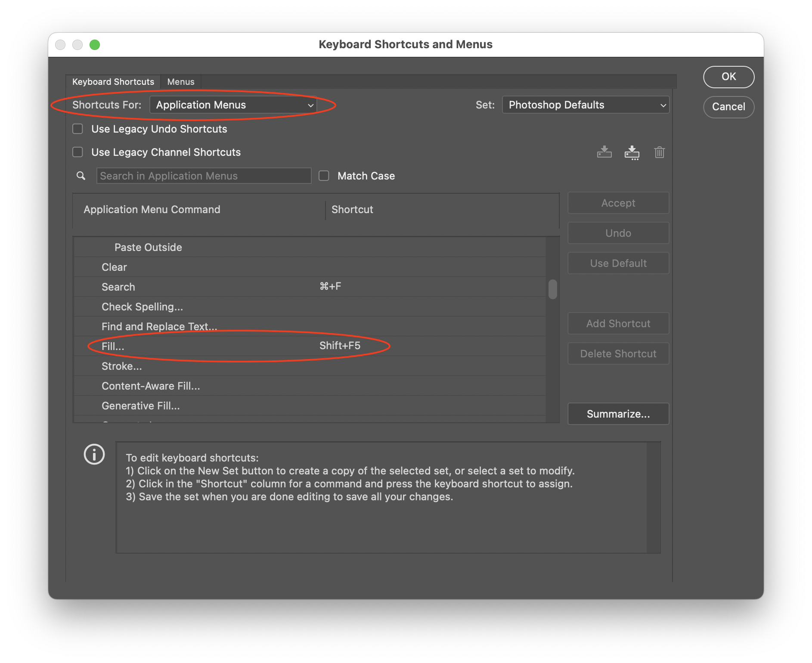812x663 pixels.
Task: Enable Use Legacy Channel Shortcuts
Action: tap(77, 152)
